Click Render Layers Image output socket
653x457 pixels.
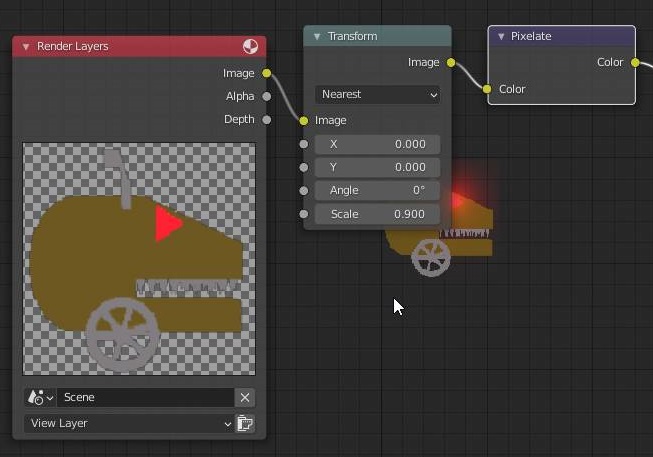point(267,73)
